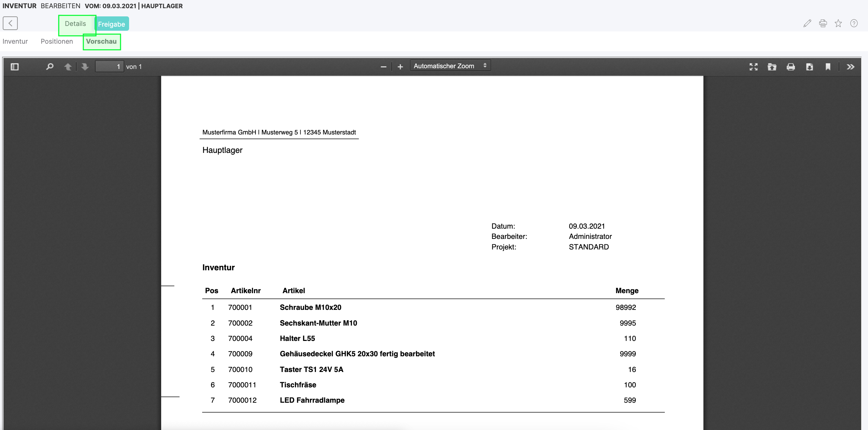Image resolution: width=868 pixels, height=430 pixels.
Task: Open the PDF find search tool
Action: 50,67
